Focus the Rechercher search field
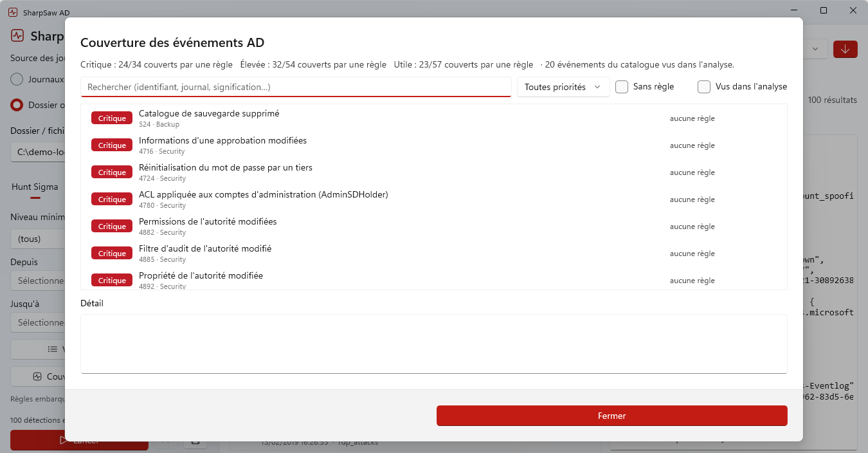The width and height of the screenshot is (868, 453). click(x=296, y=87)
